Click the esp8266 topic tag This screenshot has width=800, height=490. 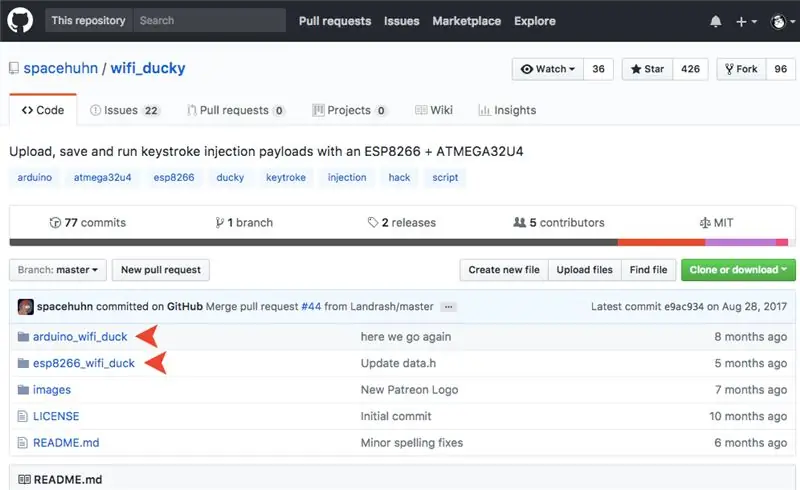(174, 178)
